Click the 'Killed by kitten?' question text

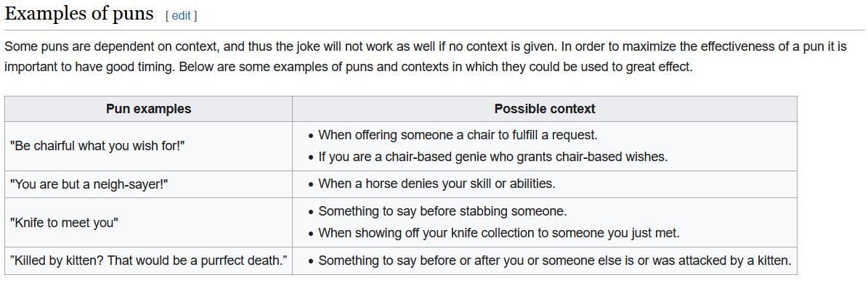click(x=57, y=260)
